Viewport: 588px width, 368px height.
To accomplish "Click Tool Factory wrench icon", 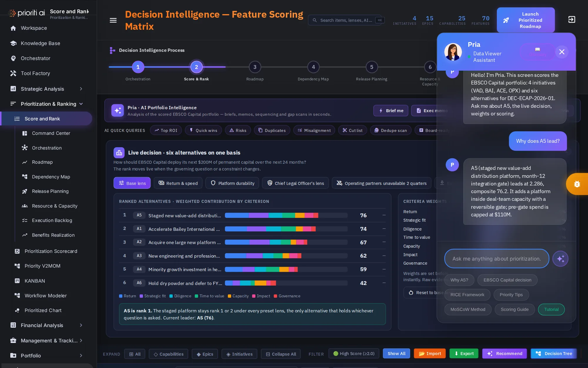I will pyautogui.click(x=13, y=73).
